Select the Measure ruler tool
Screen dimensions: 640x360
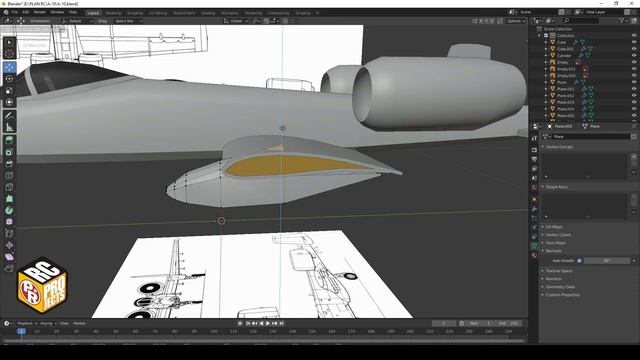point(10,127)
